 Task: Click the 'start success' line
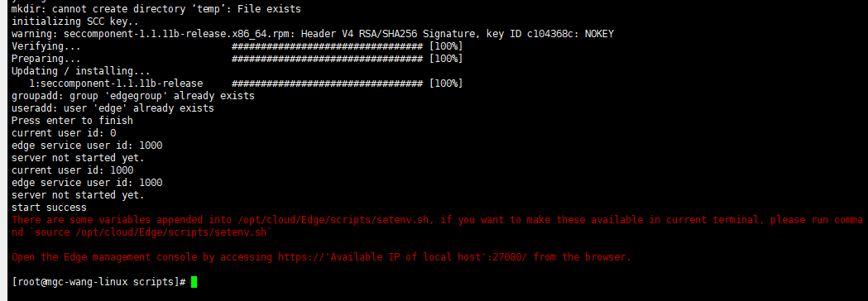pos(50,208)
